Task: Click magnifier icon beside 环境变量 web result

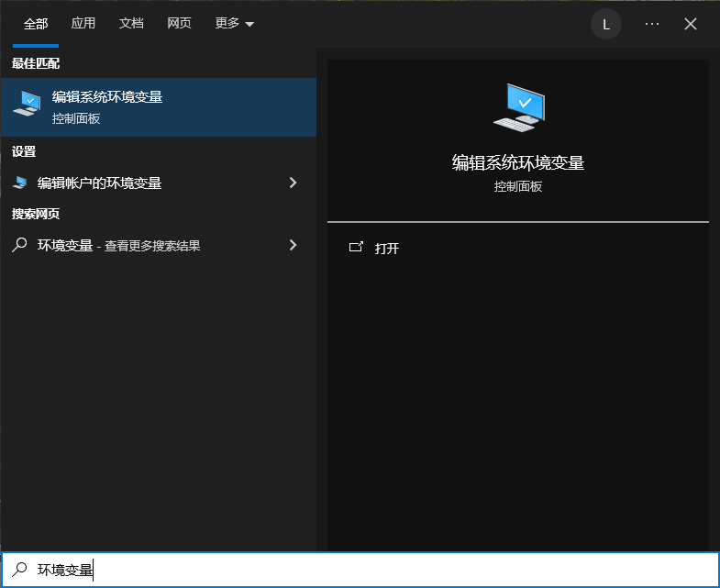Action: 19,245
